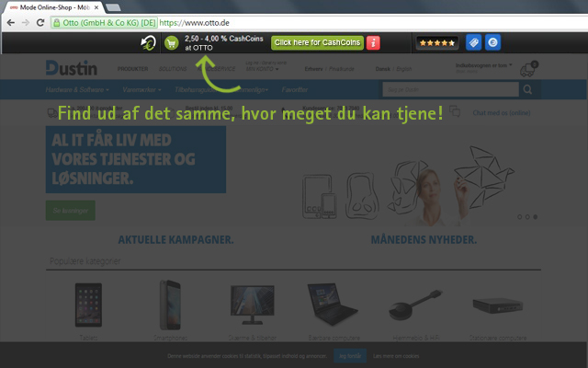
Task: Click the green Se løsninger button
Action: (x=71, y=211)
